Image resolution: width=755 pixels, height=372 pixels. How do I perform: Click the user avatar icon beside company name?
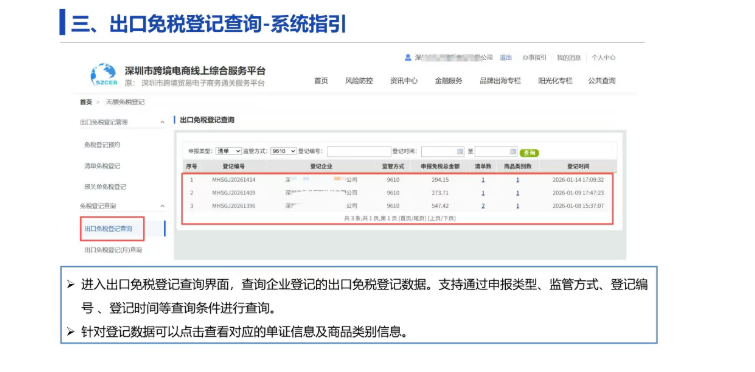pyautogui.click(x=408, y=58)
